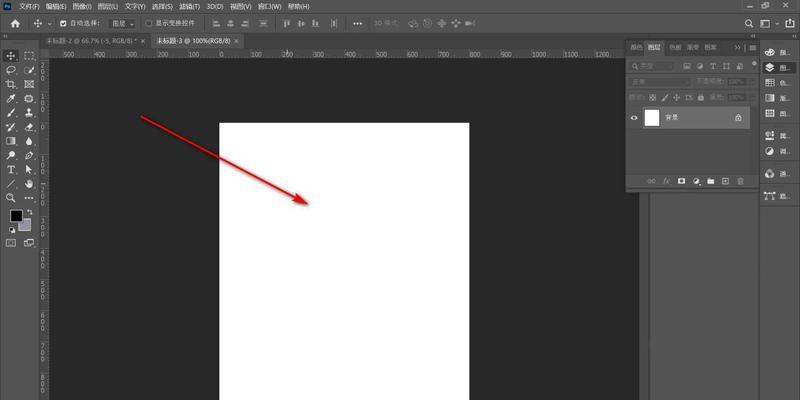Click the link layers icon
The image size is (800, 400).
(x=652, y=181)
